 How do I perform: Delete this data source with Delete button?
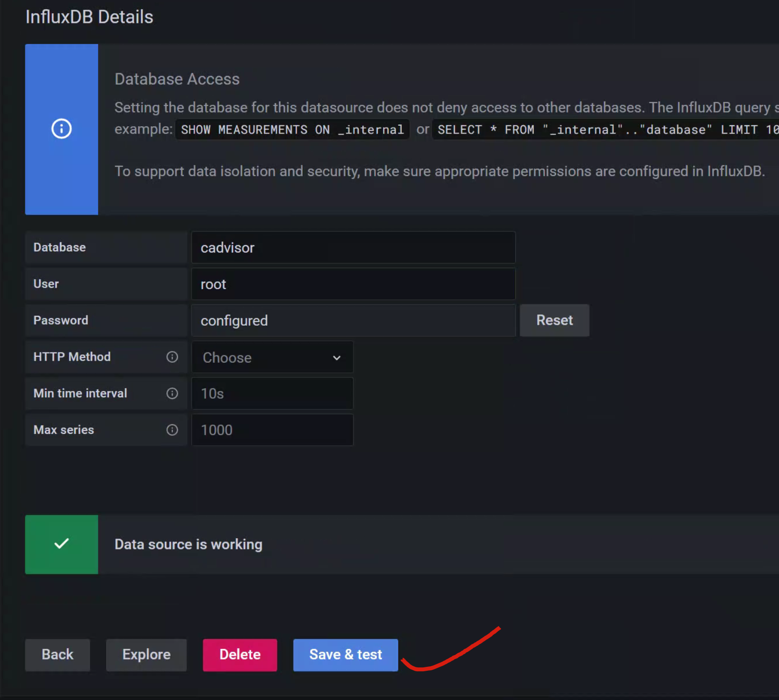(x=240, y=655)
